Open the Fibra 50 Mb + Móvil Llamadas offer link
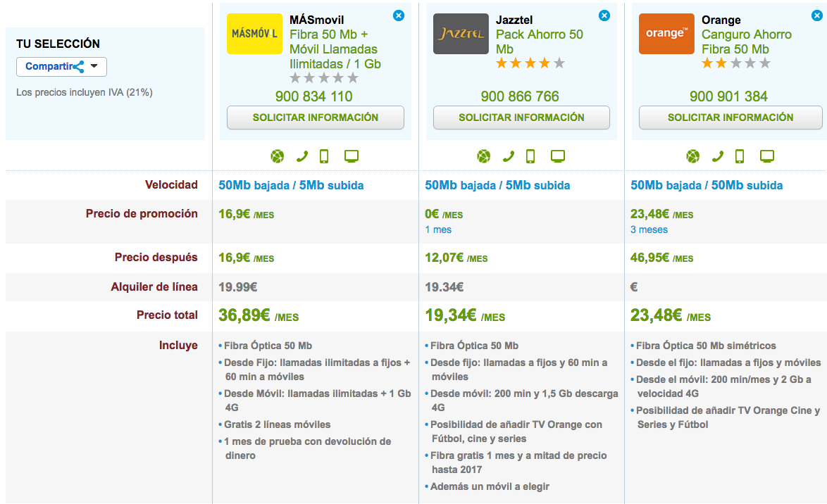The height and width of the screenshot is (504, 827). pos(335,49)
